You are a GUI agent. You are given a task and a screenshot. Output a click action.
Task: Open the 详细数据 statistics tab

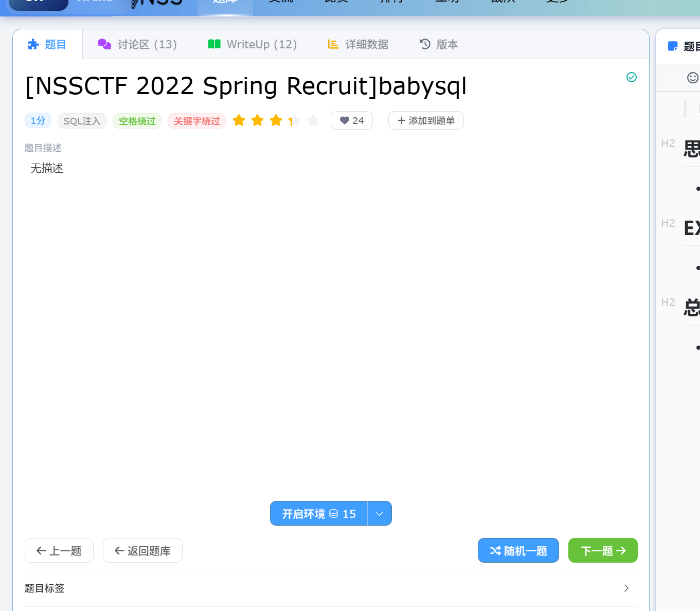pos(358,45)
